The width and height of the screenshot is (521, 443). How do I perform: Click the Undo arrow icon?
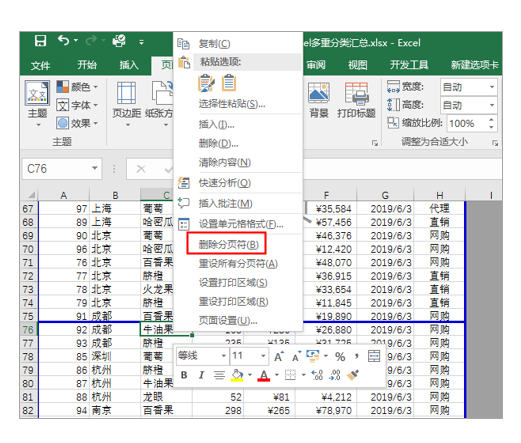[x=63, y=40]
